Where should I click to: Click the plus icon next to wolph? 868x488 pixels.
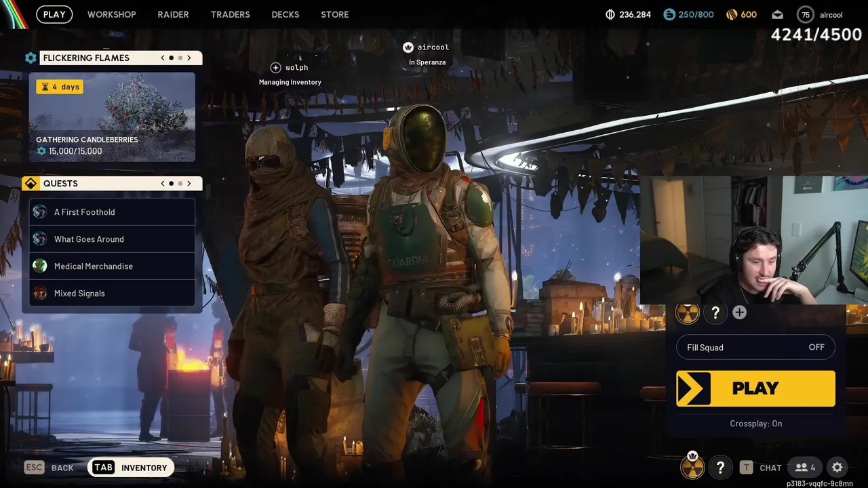[275, 68]
